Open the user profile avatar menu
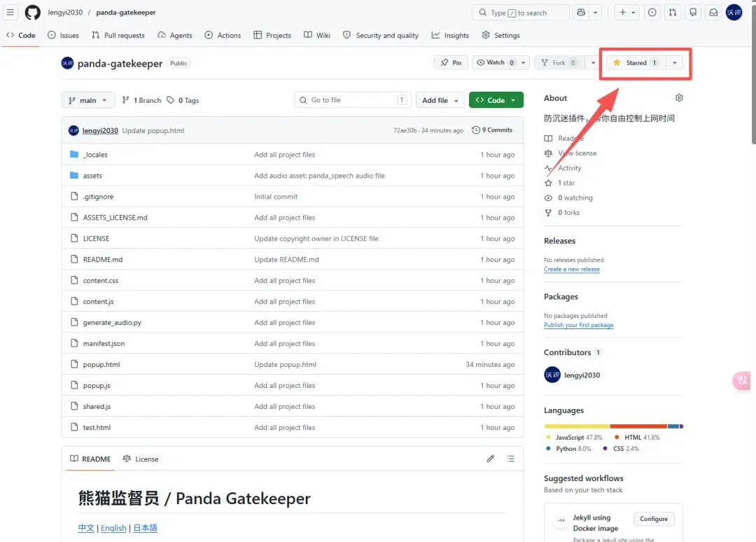The width and height of the screenshot is (756, 542). coord(734,13)
